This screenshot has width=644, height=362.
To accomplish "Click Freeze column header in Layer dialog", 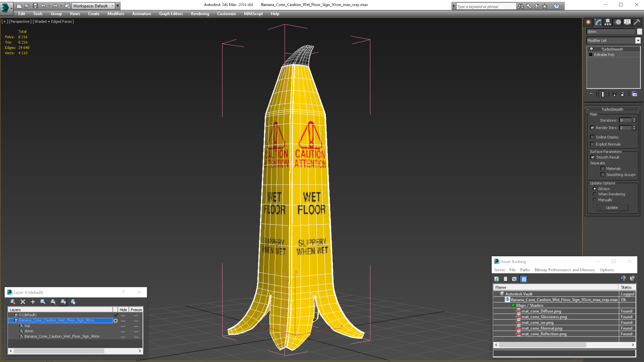I will (x=136, y=310).
